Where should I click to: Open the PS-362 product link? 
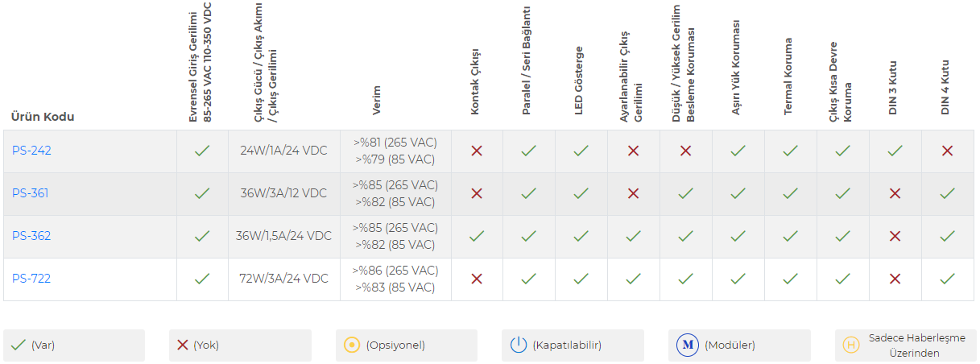[x=31, y=236]
